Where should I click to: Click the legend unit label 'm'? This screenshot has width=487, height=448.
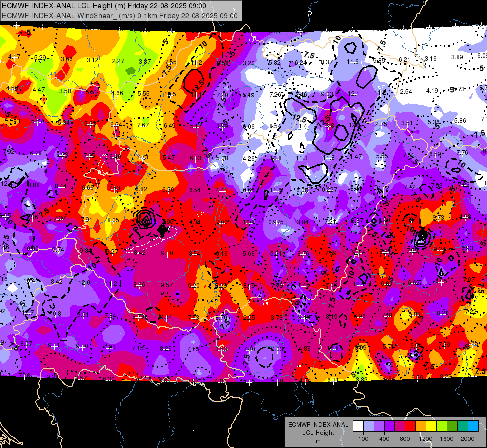(x=318, y=441)
